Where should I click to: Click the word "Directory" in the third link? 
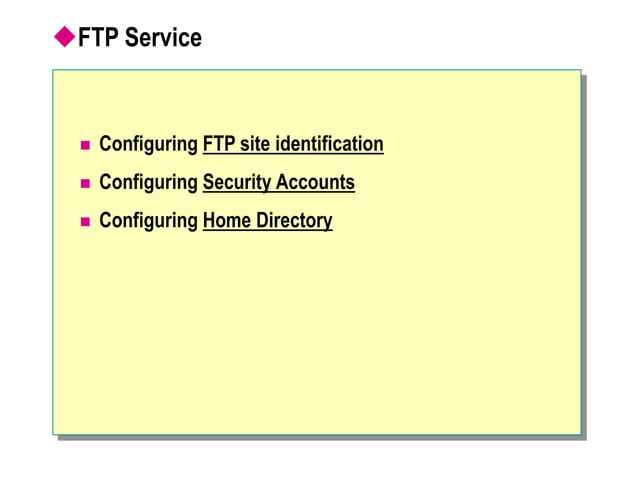point(294,221)
